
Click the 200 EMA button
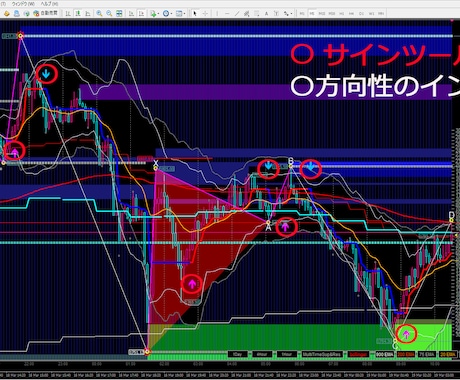pyautogui.click(x=405, y=354)
